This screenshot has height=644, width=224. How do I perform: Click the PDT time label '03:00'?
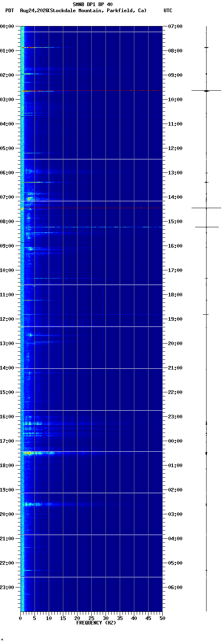[x=7, y=100]
